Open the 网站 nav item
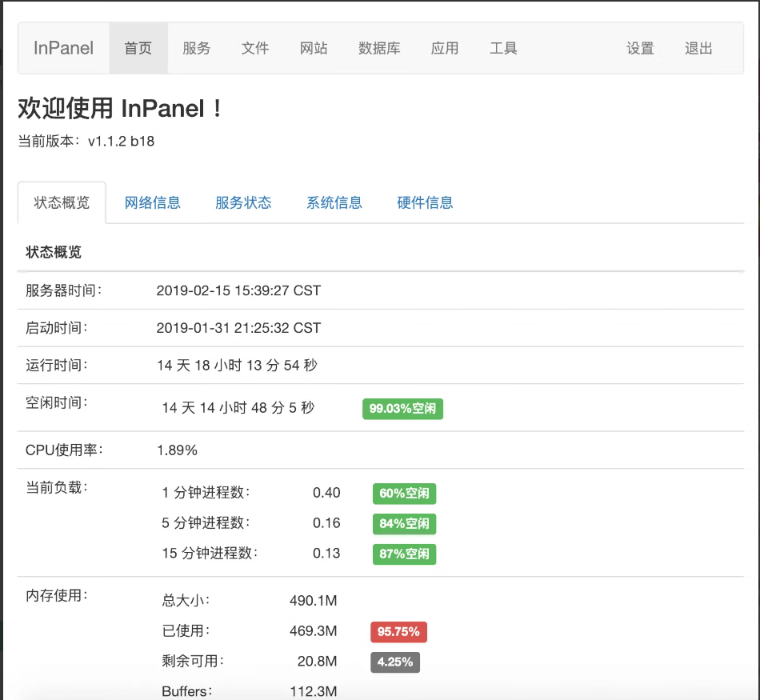 pyautogui.click(x=314, y=48)
